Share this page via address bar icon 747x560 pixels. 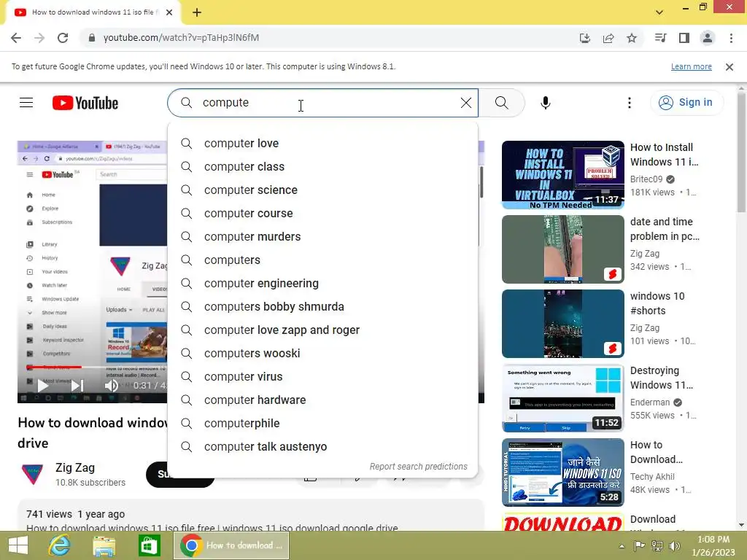608,38
